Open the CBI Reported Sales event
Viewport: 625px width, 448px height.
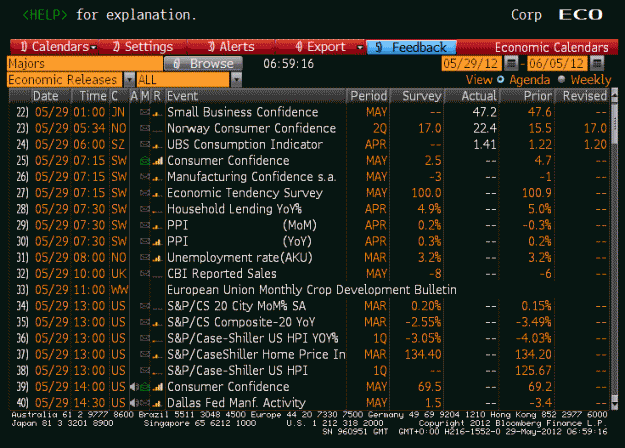(222, 274)
